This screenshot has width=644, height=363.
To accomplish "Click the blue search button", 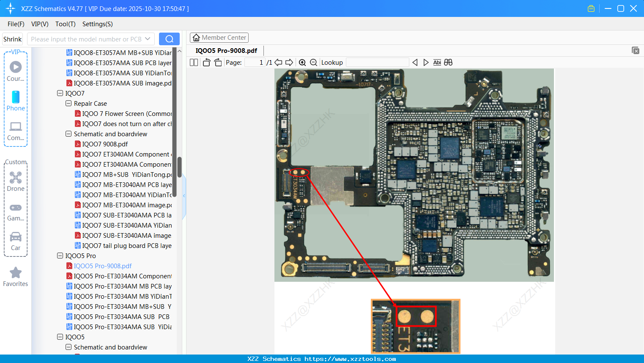I will coord(169,39).
